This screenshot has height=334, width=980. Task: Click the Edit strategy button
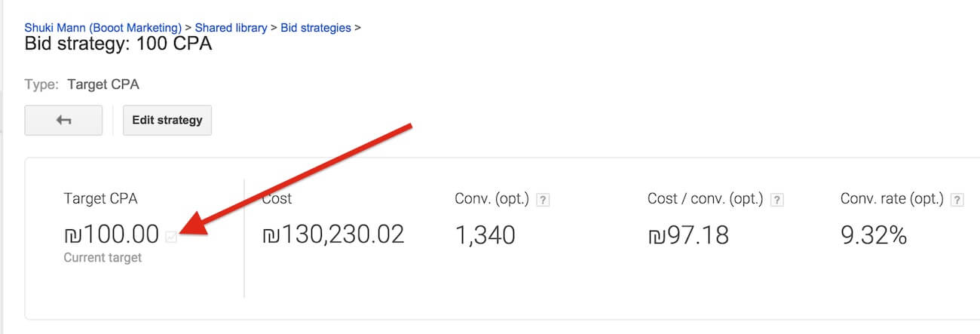click(167, 120)
